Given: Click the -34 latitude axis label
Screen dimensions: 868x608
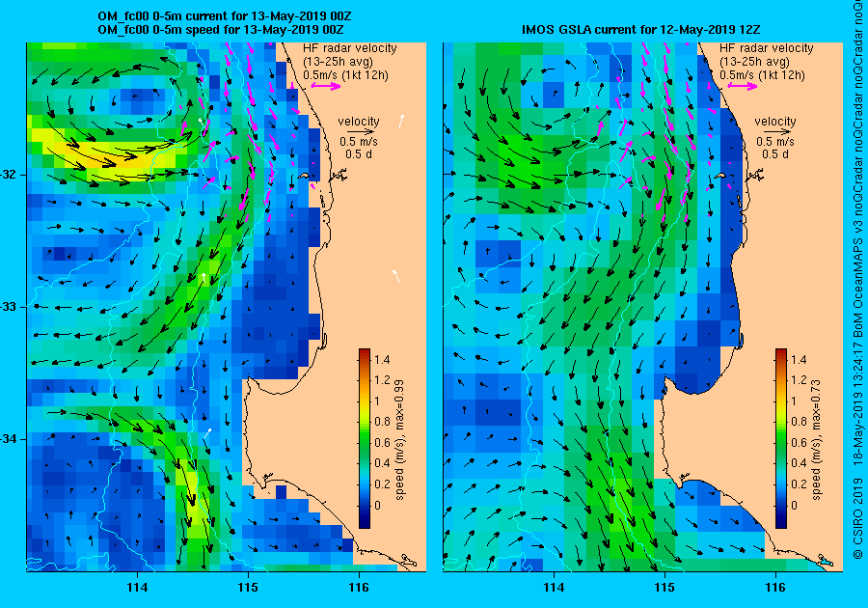Looking at the screenshot, I should tap(10, 439).
